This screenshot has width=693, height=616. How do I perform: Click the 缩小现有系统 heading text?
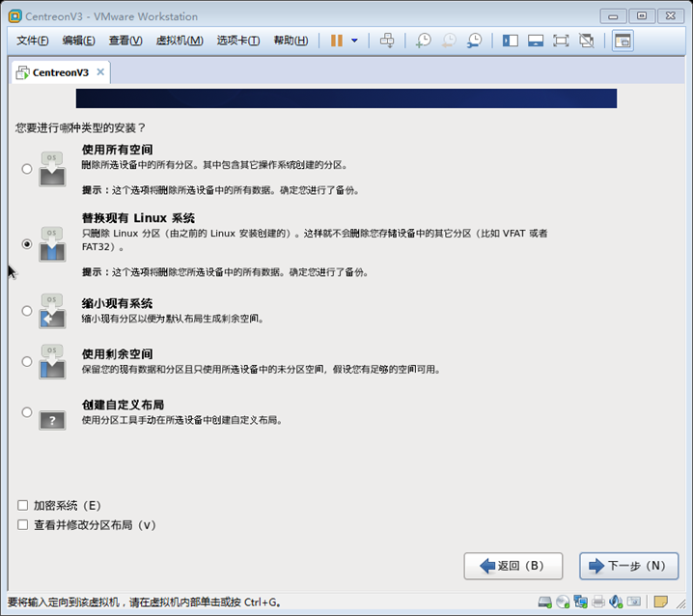tap(117, 303)
